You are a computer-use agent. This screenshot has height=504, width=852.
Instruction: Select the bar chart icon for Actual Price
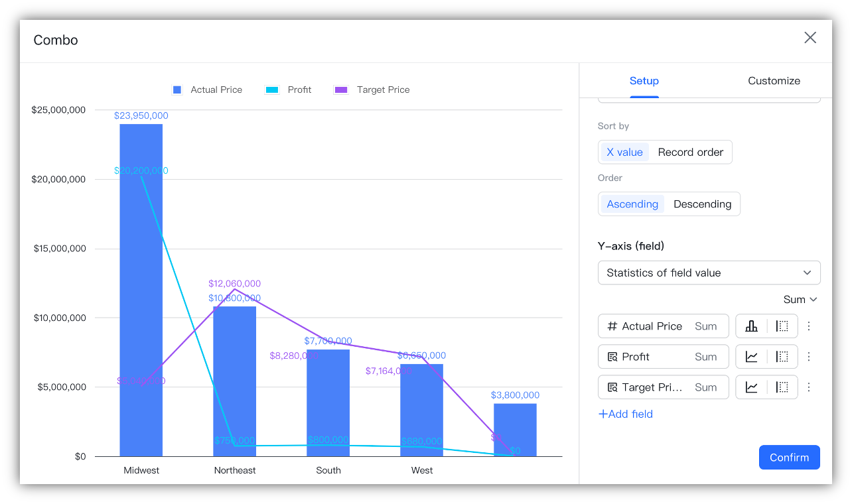pyautogui.click(x=752, y=326)
